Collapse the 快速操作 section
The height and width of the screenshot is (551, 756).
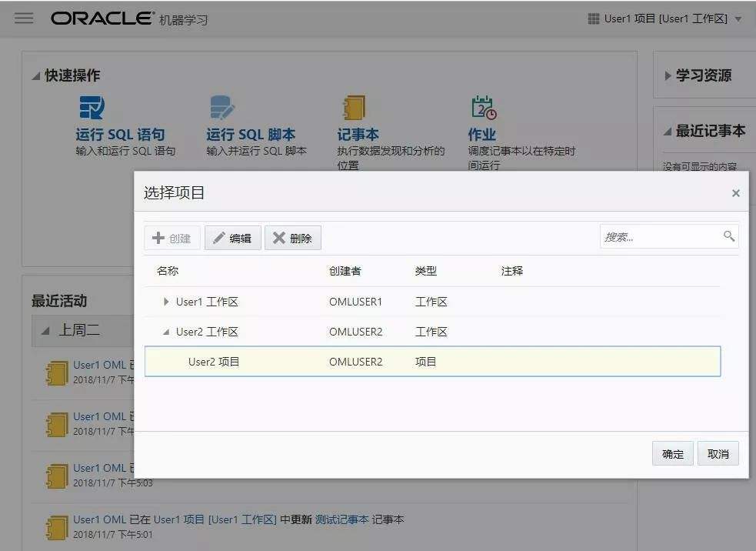click(35, 75)
